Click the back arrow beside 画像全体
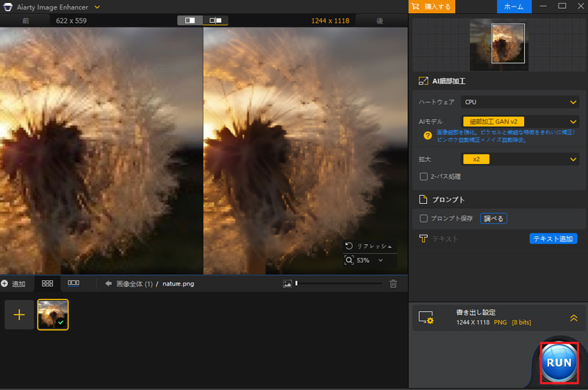 tap(108, 283)
